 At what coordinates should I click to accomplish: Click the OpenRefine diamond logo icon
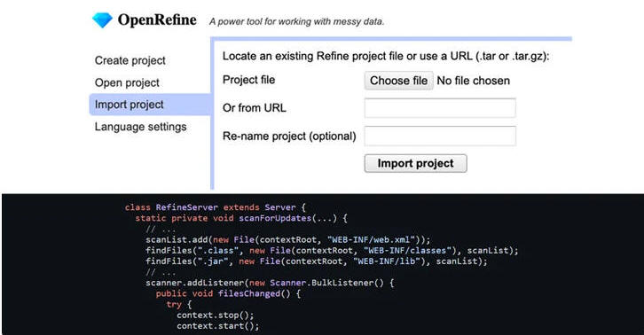102,20
